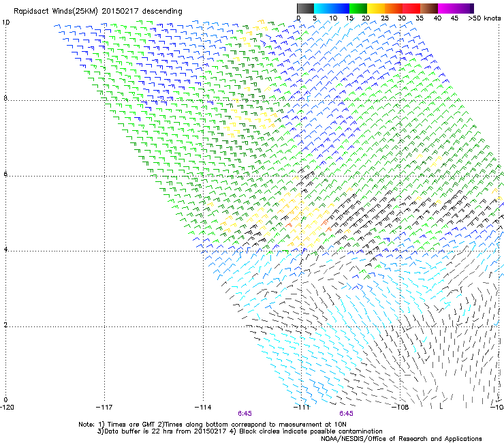Click the '5' label under the color bar

(x=315, y=18)
